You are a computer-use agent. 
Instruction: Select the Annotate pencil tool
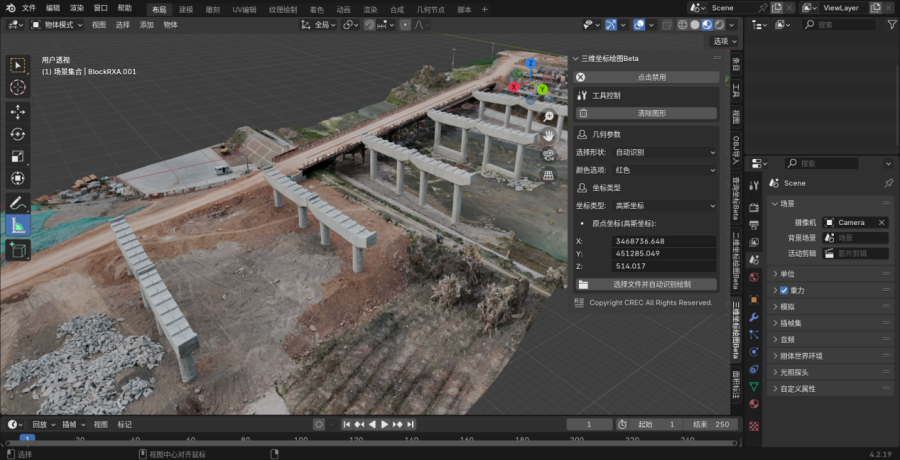tap(18, 203)
